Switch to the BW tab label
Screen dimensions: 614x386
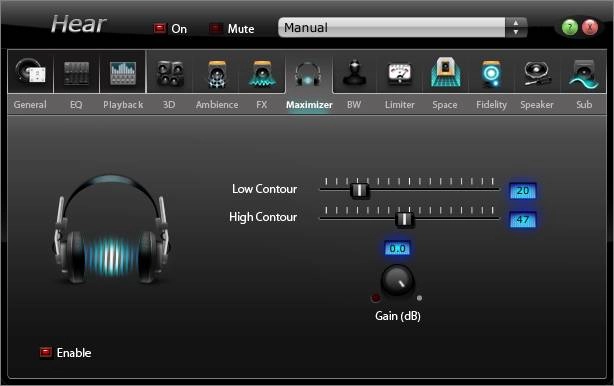(354, 105)
